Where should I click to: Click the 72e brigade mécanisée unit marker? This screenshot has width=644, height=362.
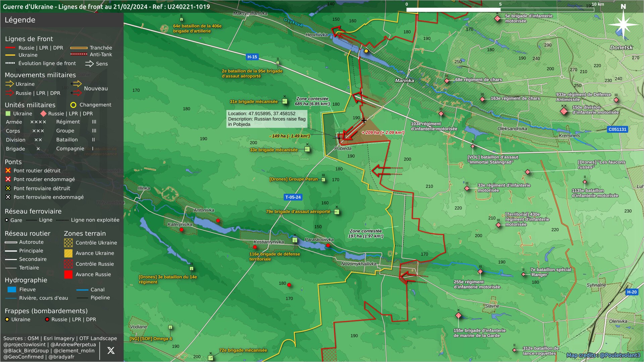211,358
